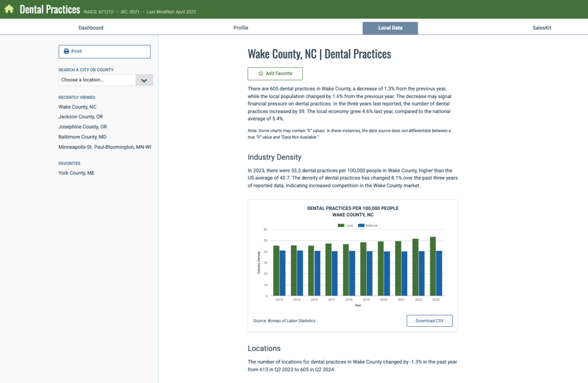
Task: Open the Choose a location combo box
Action: coord(97,80)
